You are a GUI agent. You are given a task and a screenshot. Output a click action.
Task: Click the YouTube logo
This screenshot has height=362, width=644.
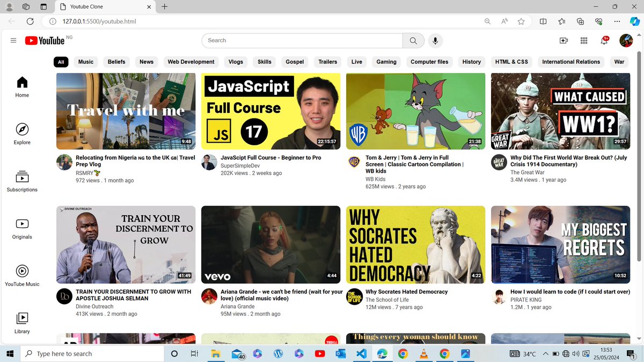coord(45,41)
